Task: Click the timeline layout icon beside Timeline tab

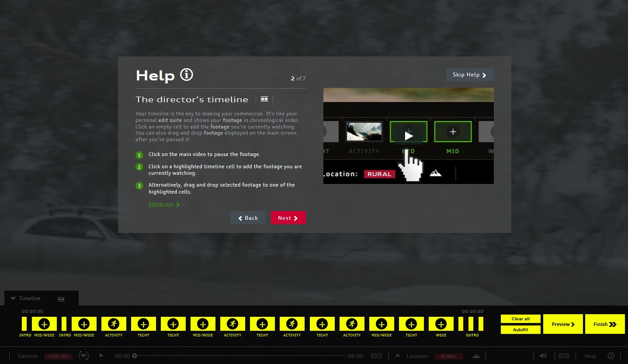Action: pos(61,299)
